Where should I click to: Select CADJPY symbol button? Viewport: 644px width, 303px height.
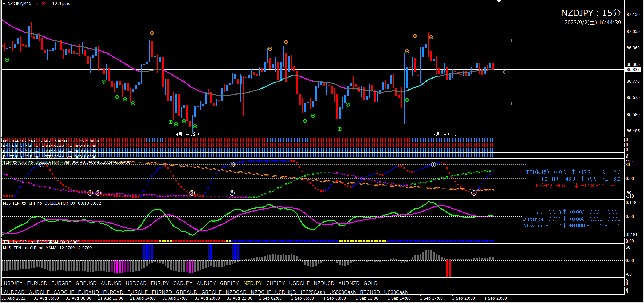[183, 283]
